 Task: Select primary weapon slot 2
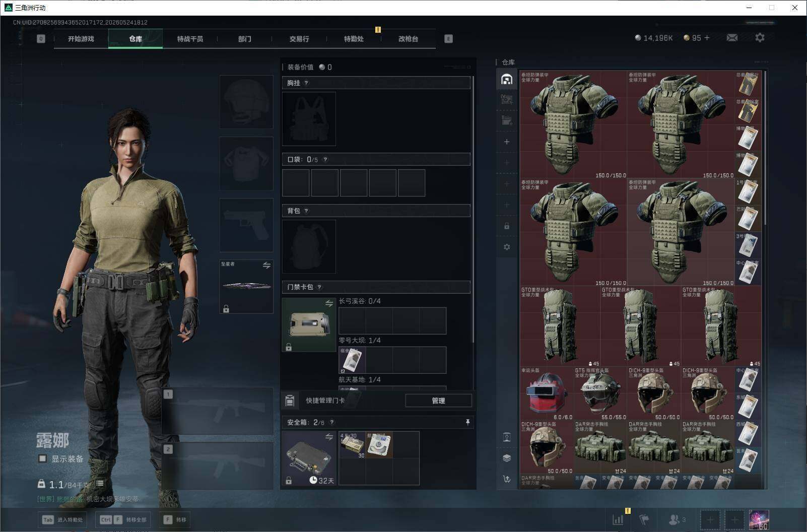218,466
